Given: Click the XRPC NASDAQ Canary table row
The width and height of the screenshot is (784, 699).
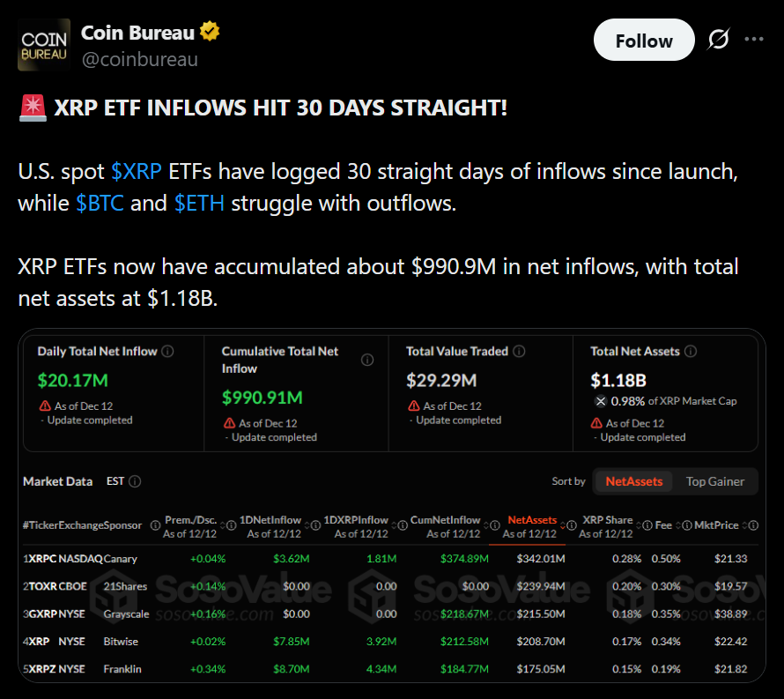Looking at the screenshot, I should tap(388, 559).
